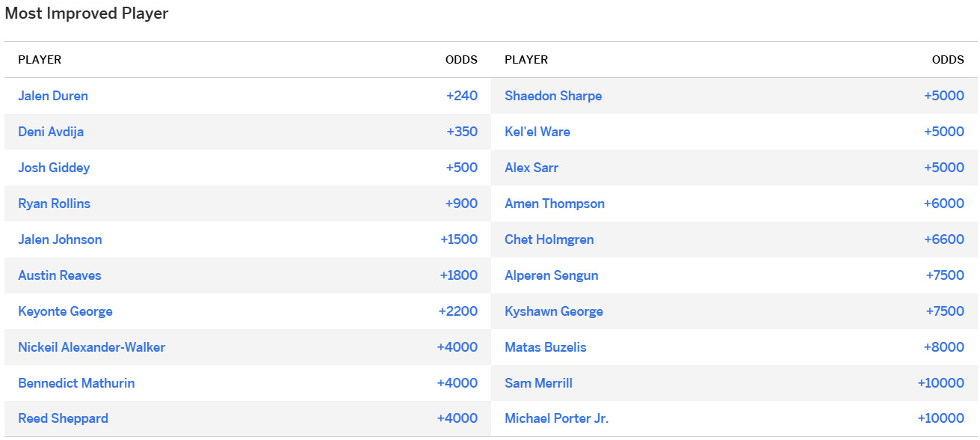This screenshot has height=440, width=980.
Task: Click Jalen Johnson link
Action: tap(60, 239)
